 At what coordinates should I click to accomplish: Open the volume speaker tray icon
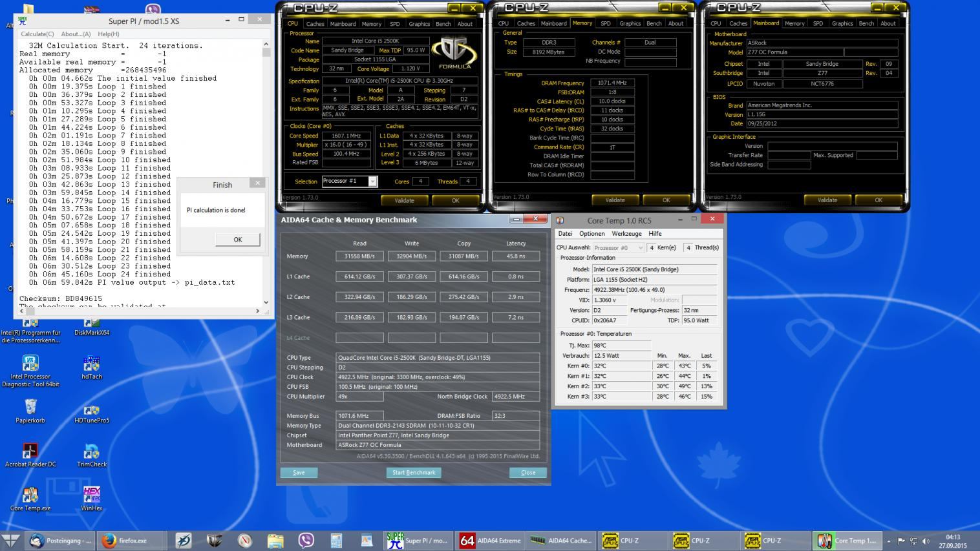pos(926,541)
